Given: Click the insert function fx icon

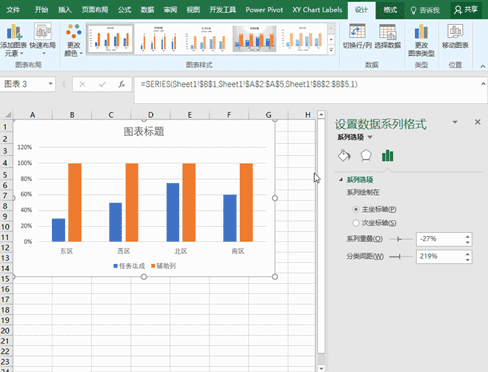Looking at the screenshot, I should pos(122,85).
